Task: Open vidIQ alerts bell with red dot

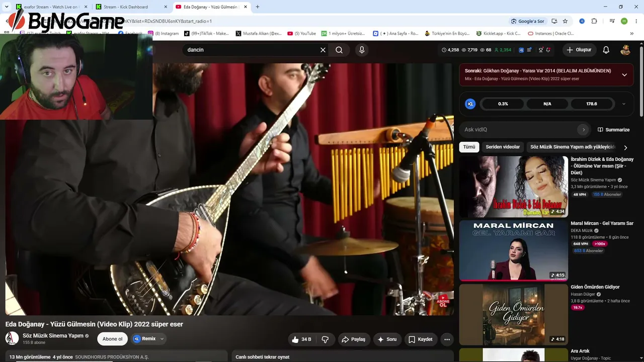Action: click(x=548, y=50)
